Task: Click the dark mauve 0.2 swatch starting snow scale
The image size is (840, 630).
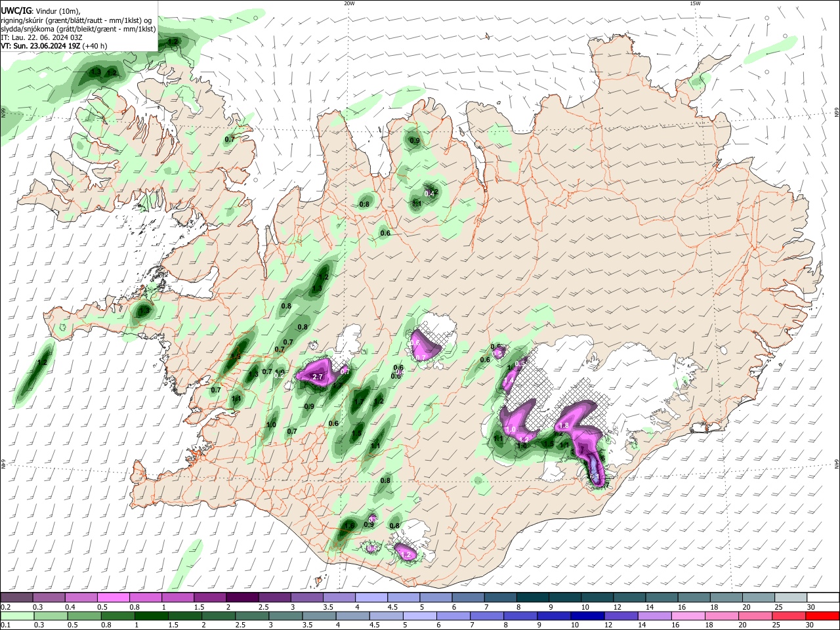Action: click(x=16, y=597)
